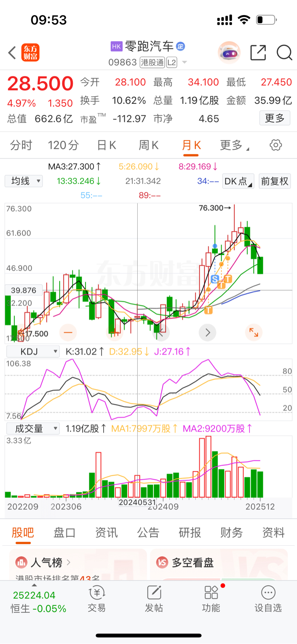This screenshot has height=644, width=297.
Task: Switch to 周K chart tab
Action: pyautogui.click(x=148, y=145)
